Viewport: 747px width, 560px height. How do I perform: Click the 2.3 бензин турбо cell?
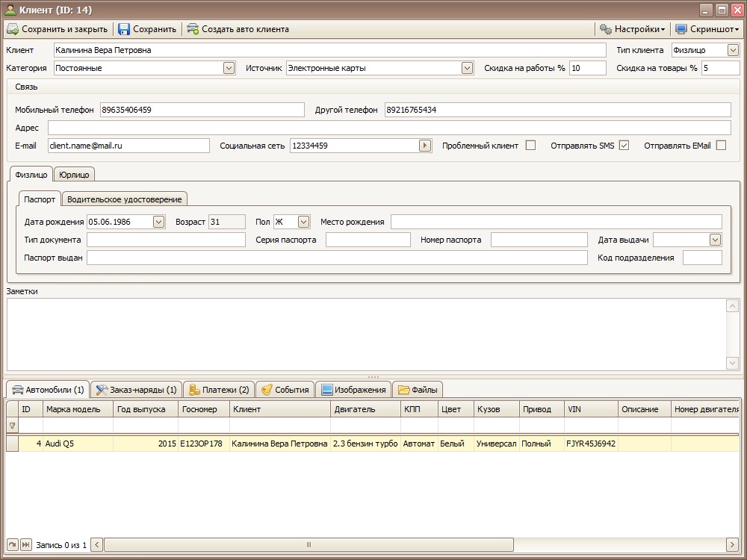click(x=365, y=444)
